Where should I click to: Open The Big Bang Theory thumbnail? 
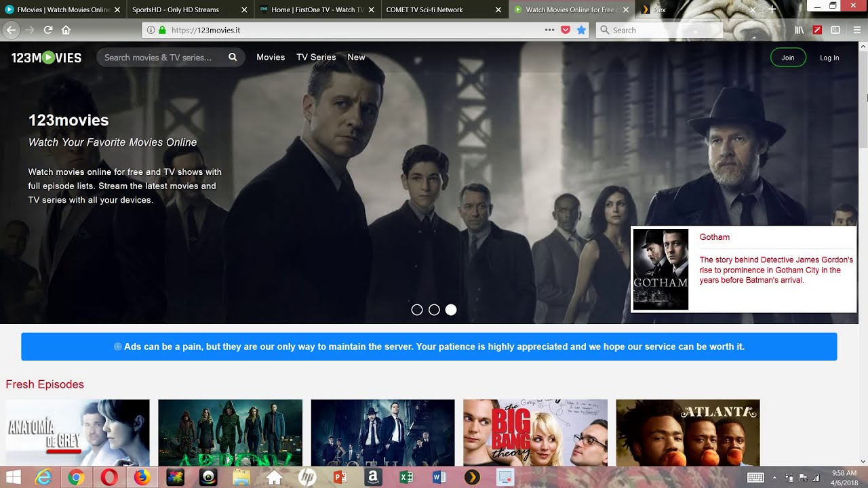(535, 432)
